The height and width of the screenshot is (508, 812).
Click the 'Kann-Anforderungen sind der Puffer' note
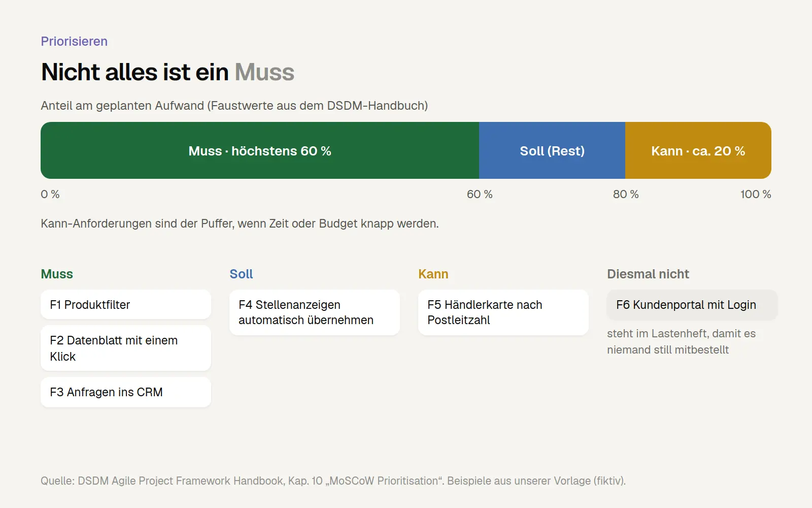coord(240,224)
